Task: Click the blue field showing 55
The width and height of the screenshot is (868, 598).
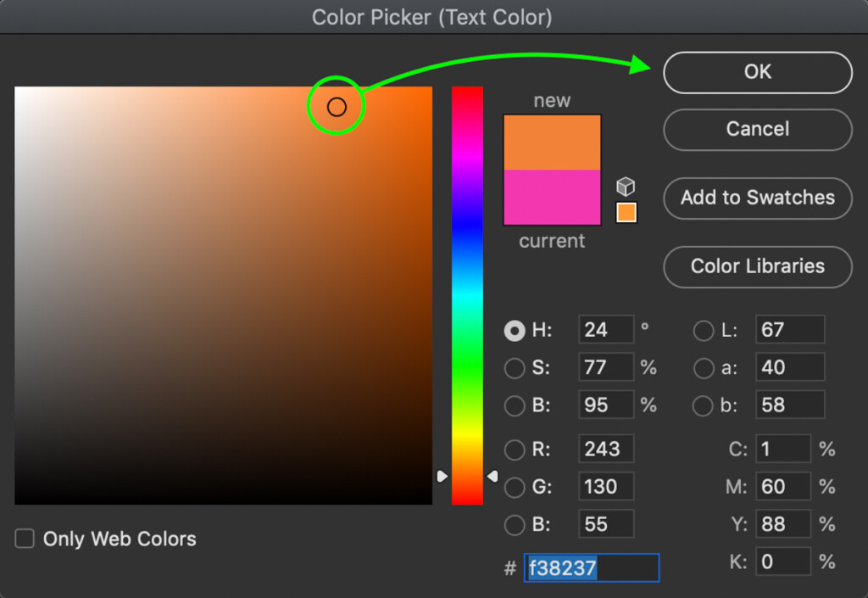Action: click(606, 524)
